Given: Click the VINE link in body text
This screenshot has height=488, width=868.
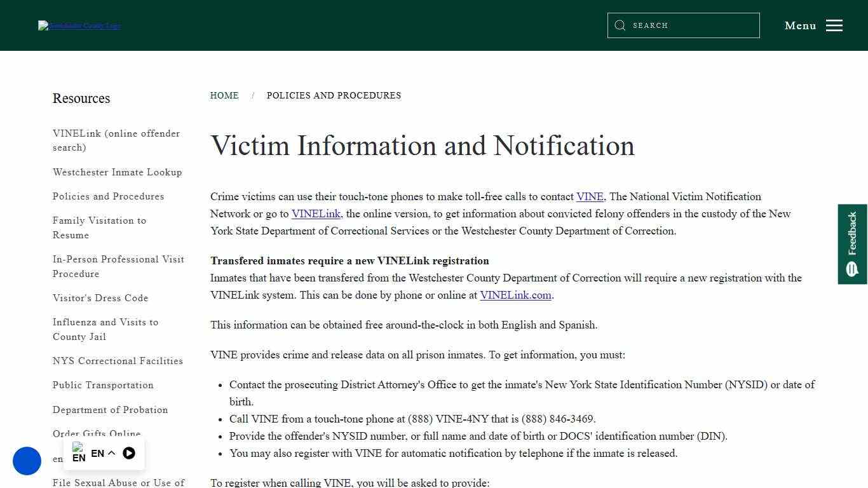Looking at the screenshot, I should pyautogui.click(x=589, y=197).
